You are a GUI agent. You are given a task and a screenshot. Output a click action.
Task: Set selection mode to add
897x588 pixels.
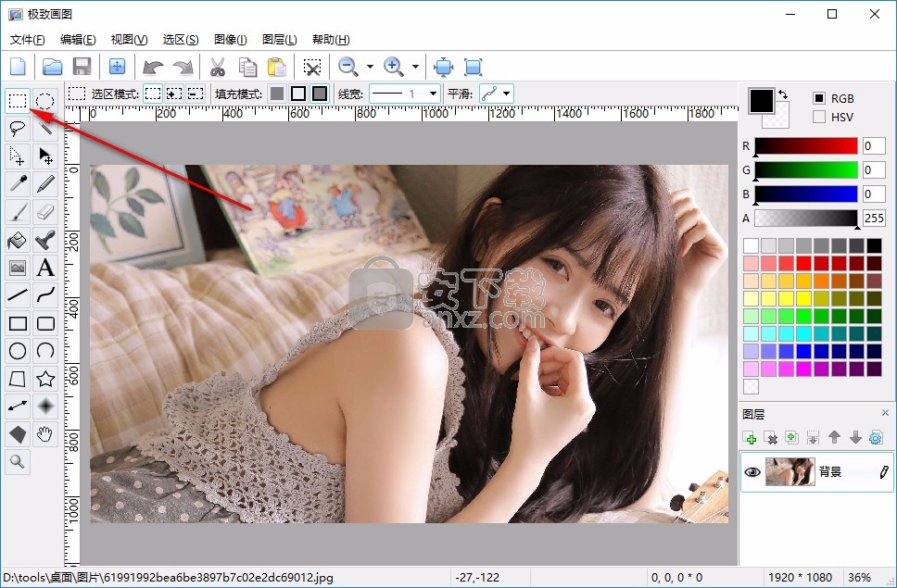[x=174, y=94]
